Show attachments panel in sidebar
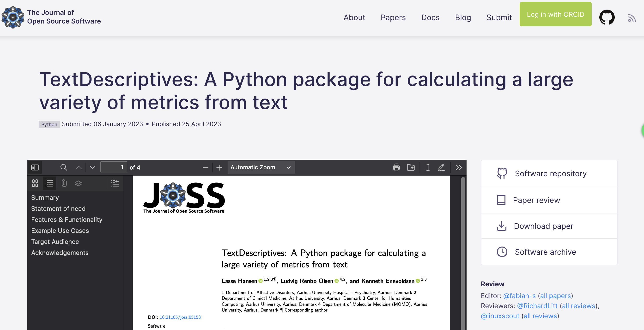The width and height of the screenshot is (644, 330). pos(64,183)
